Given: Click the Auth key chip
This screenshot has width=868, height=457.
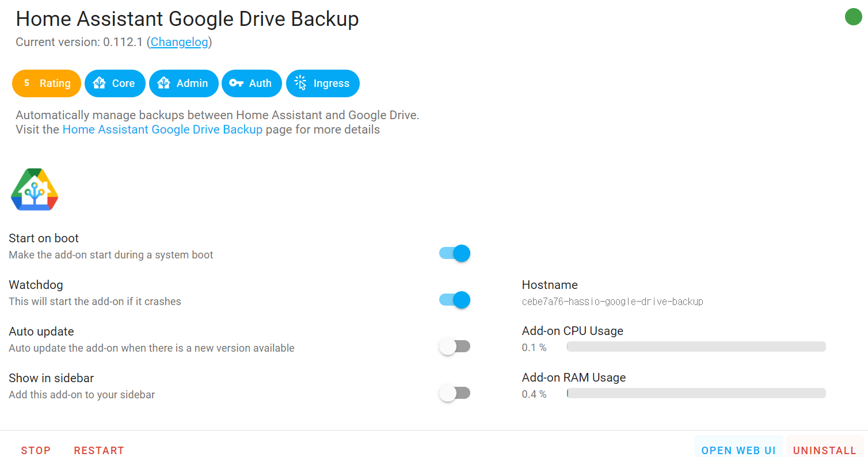Looking at the screenshot, I should coord(252,83).
